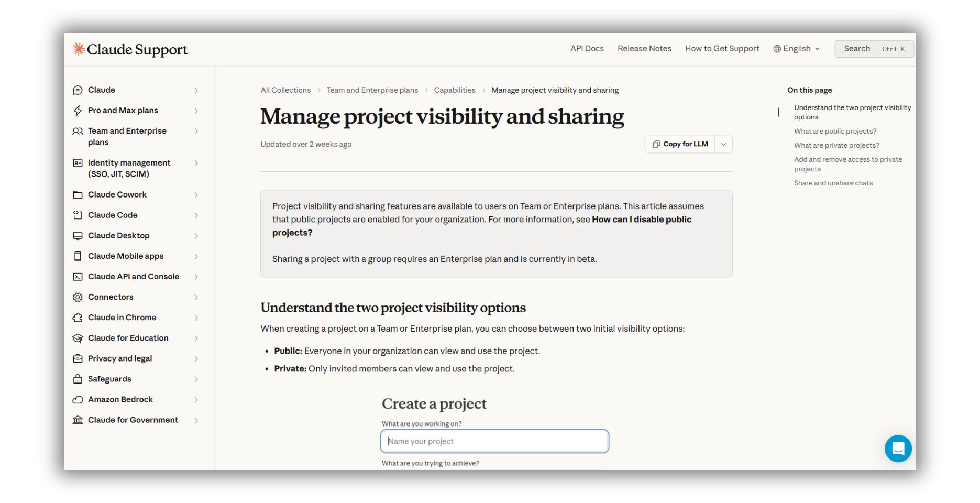Expand the Claude Code section chevron
Screen dimensions: 980x503
196,215
